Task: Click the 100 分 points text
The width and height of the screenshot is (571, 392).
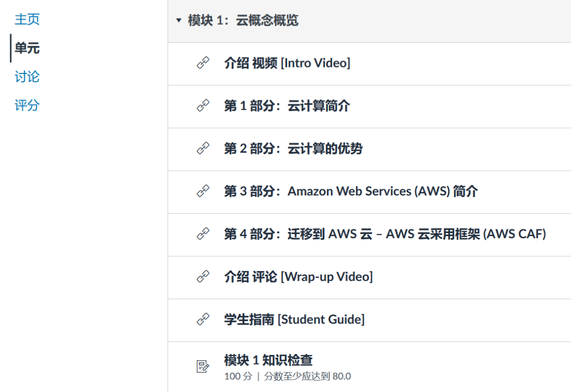Action: [238, 376]
